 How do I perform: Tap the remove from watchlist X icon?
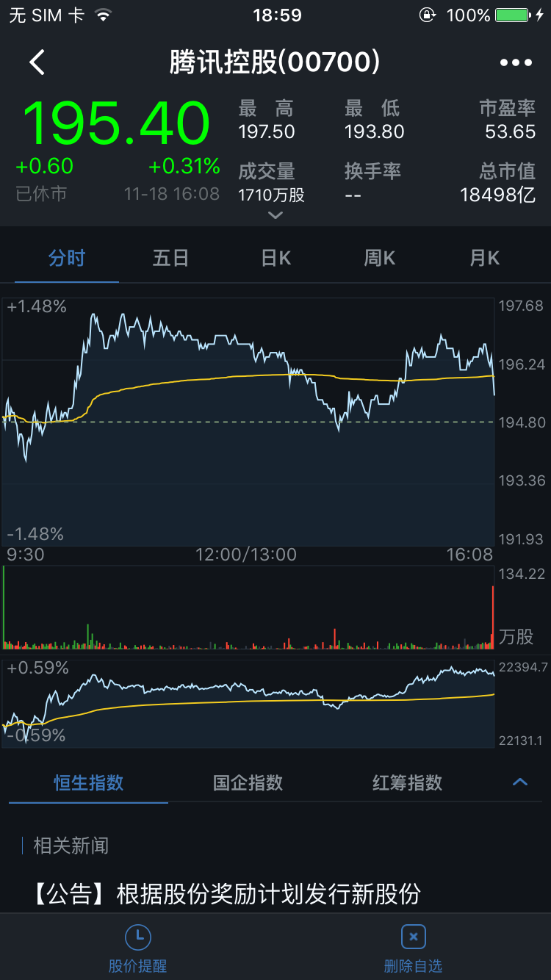[413, 937]
